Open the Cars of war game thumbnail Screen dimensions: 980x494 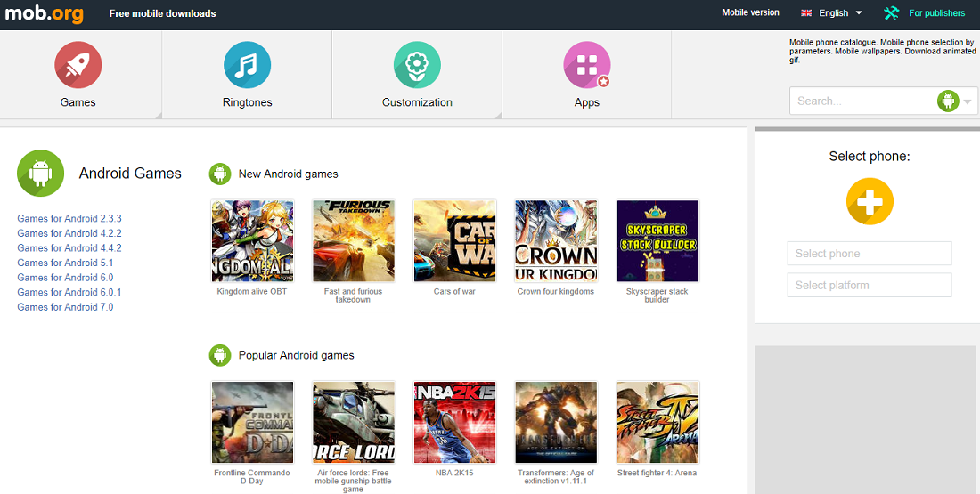(454, 240)
